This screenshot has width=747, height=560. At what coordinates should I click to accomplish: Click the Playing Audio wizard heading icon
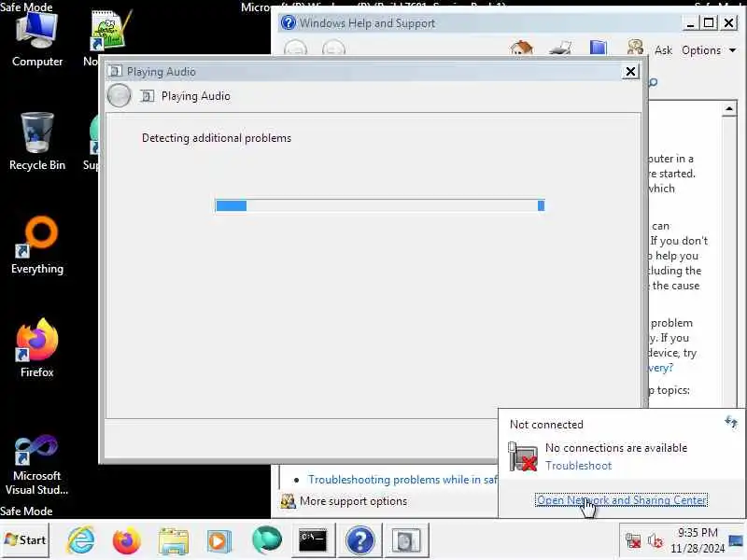(x=148, y=96)
